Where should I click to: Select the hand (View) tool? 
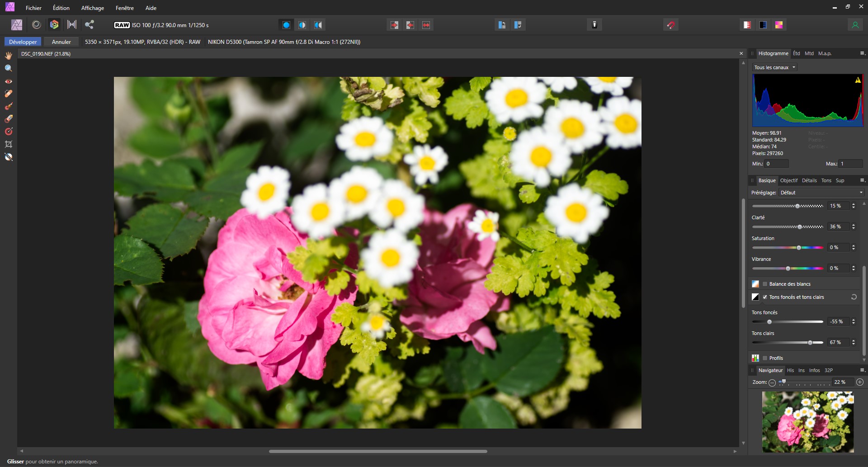click(9, 56)
